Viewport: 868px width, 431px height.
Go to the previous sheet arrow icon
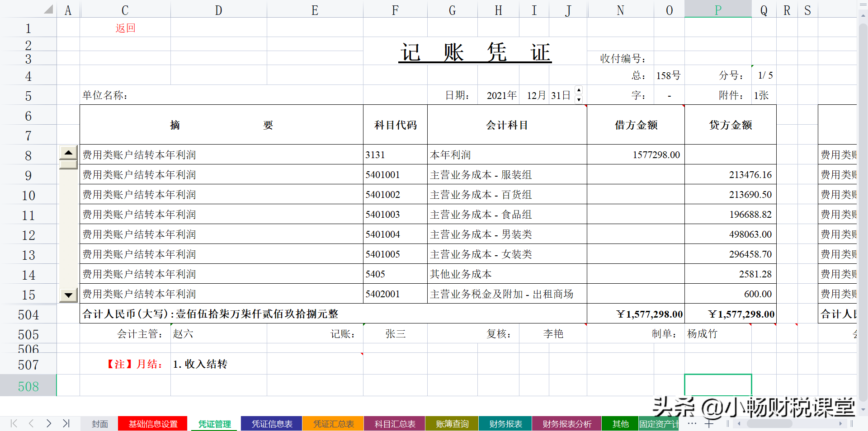(31, 423)
